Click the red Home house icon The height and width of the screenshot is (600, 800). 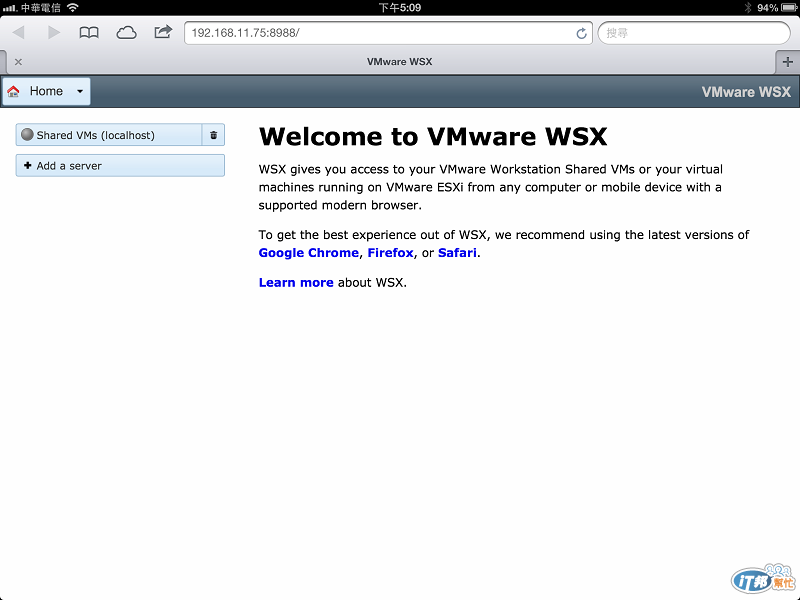[x=13, y=91]
